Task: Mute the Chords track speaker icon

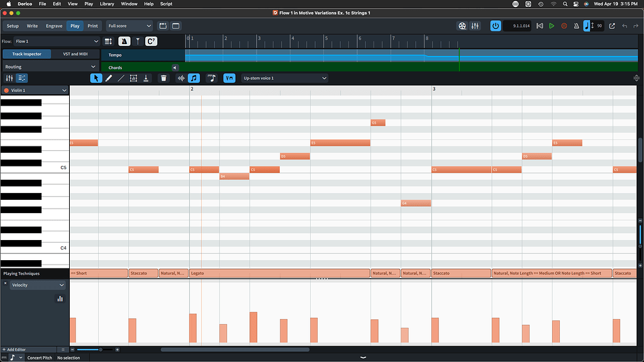Action: (x=175, y=67)
